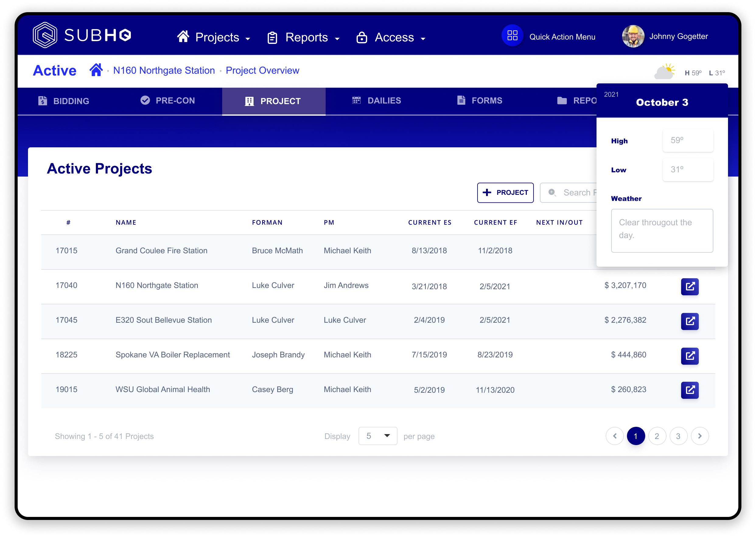
Task: Click the SUBHQ logo
Action: tap(82, 35)
